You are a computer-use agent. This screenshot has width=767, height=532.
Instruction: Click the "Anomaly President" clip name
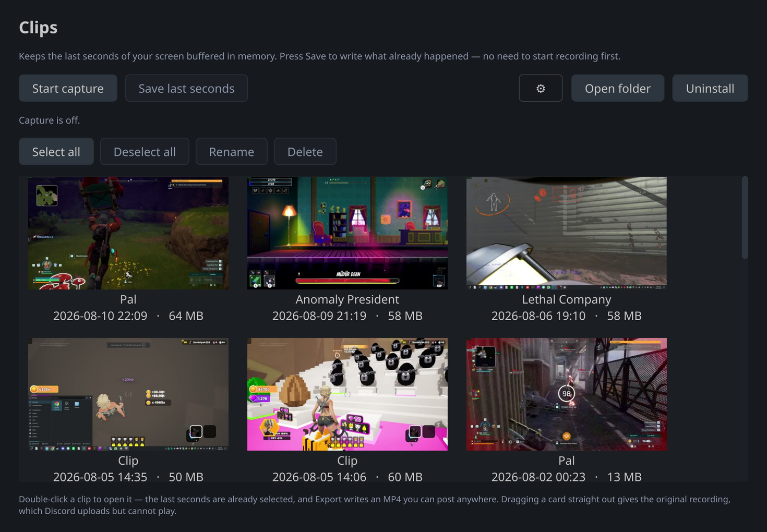pyautogui.click(x=347, y=299)
